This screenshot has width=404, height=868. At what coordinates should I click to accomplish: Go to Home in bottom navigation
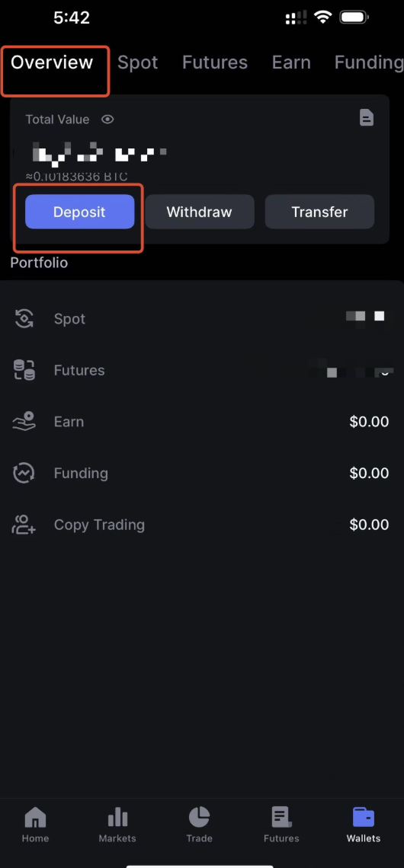(x=36, y=825)
